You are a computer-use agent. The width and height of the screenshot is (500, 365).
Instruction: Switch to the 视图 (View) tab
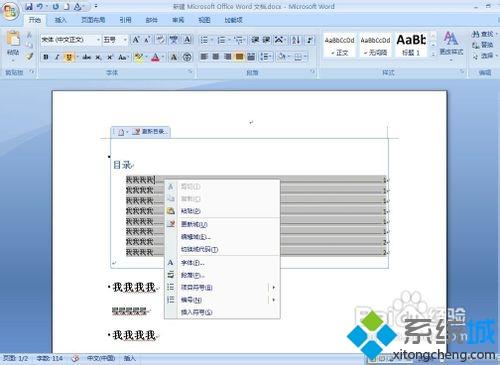click(x=204, y=20)
